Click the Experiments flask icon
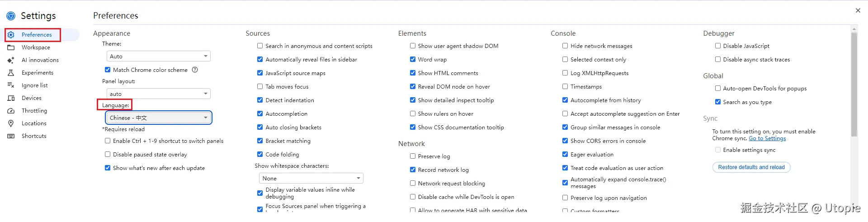Screen dimensions: 868x222 click(11, 73)
